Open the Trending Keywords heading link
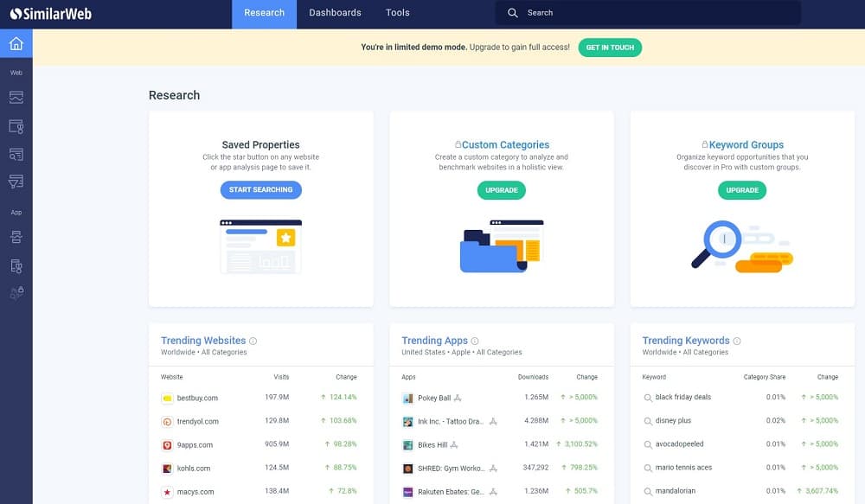The image size is (865, 504). click(686, 341)
